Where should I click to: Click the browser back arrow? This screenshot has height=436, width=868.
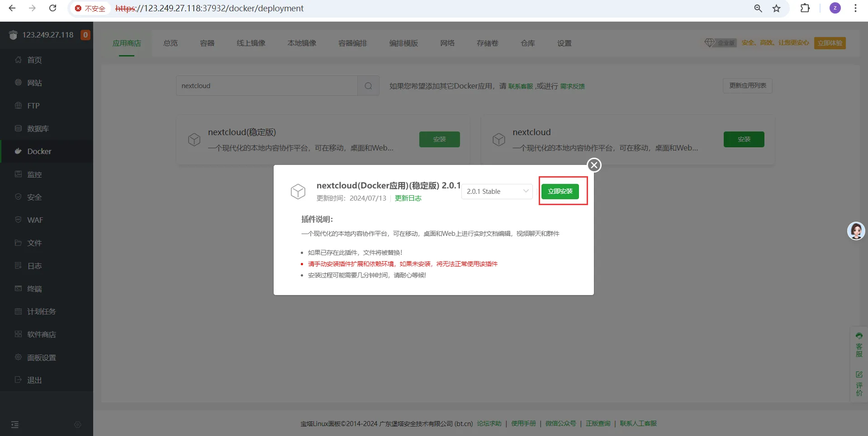pos(12,8)
